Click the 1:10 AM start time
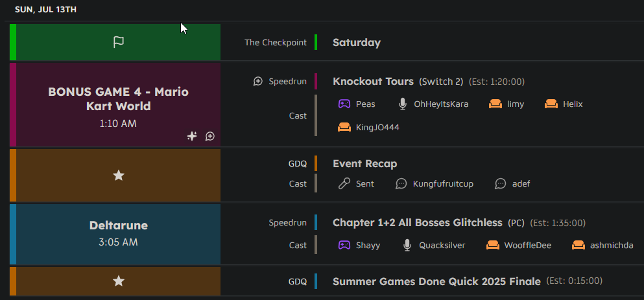 [118, 123]
